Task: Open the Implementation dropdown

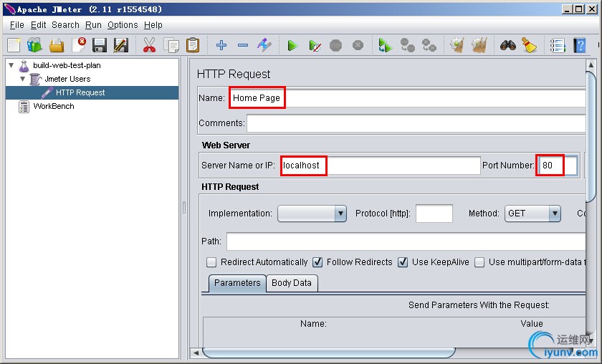Action: [312, 214]
